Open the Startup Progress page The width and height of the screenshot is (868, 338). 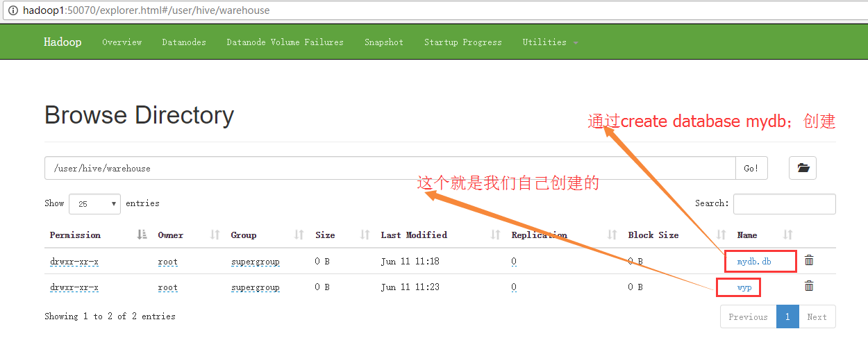[463, 42]
